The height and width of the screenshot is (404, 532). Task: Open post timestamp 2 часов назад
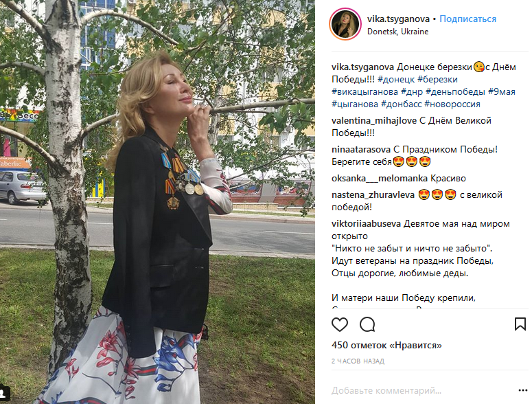click(x=358, y=361)
